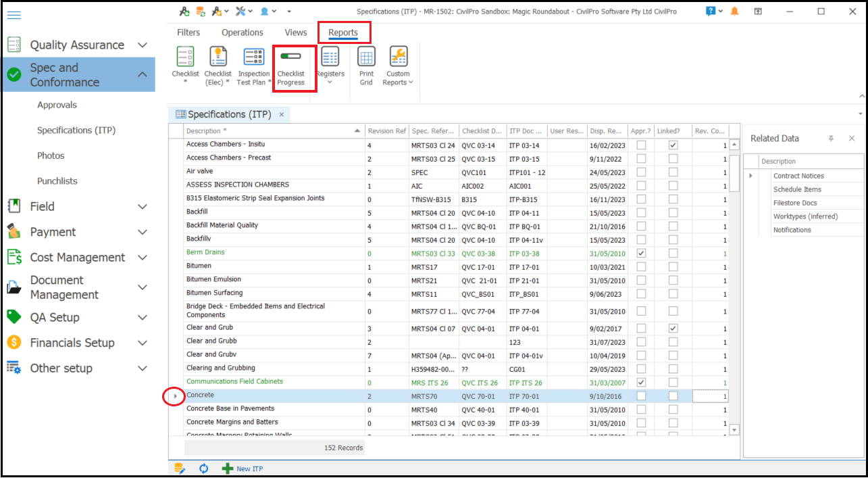Pin the Related Data panel

pyautogui.click(x=832, y=138)
